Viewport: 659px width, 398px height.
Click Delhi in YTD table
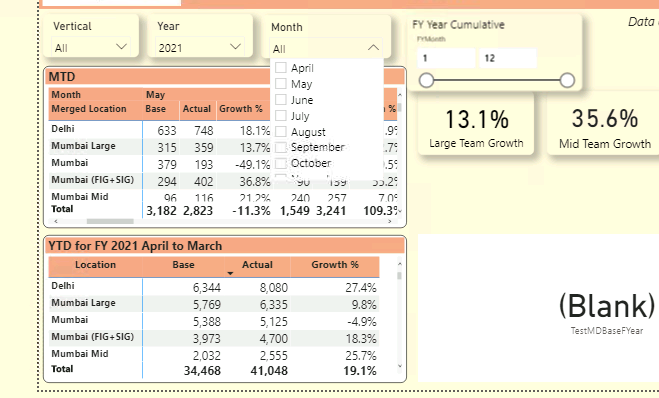pyautogui.click(x=63, y=286)
